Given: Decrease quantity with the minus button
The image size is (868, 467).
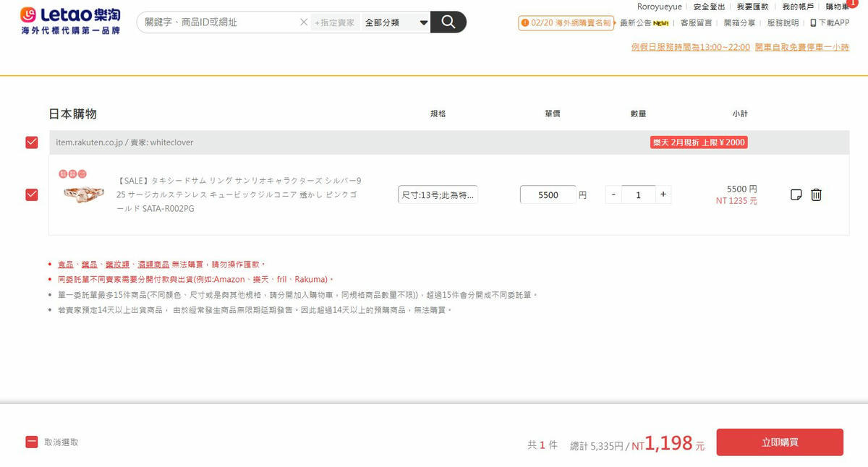Looking at the screenshot, I should point(613,194).
